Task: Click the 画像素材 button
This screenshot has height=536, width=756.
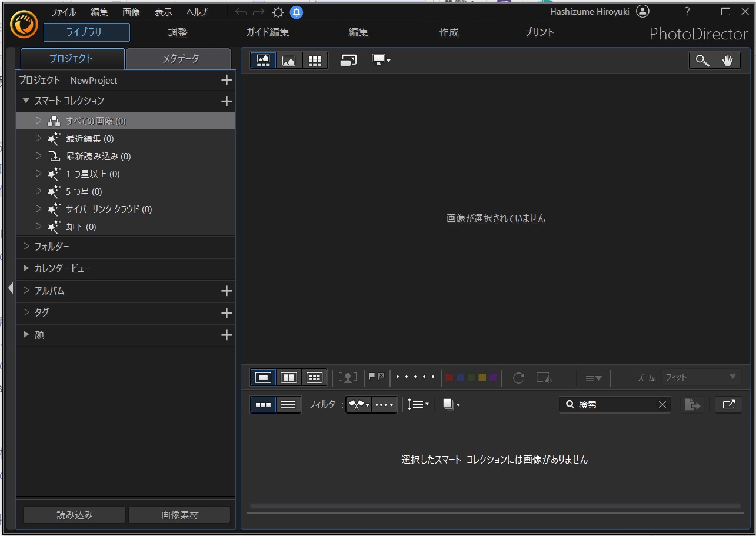Action: coord(179,515)
